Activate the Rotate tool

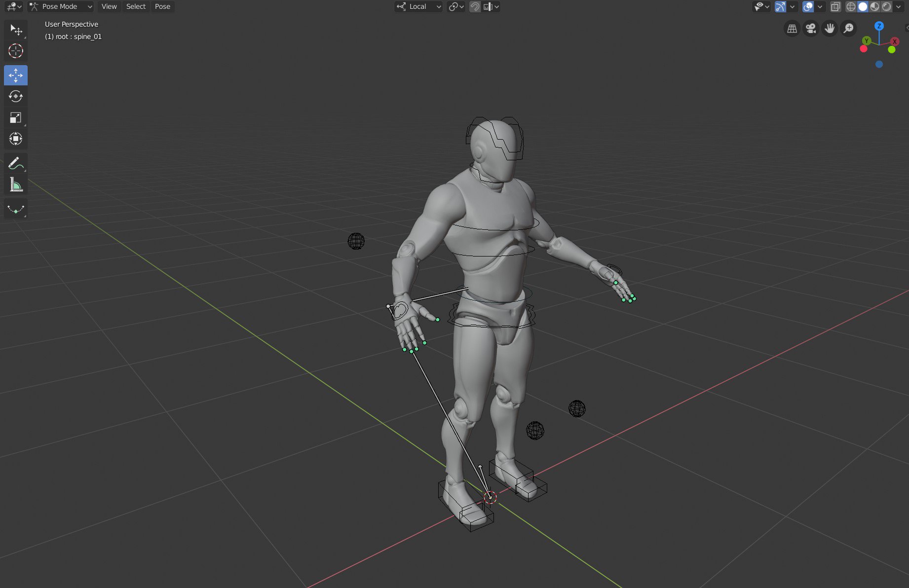16,96
